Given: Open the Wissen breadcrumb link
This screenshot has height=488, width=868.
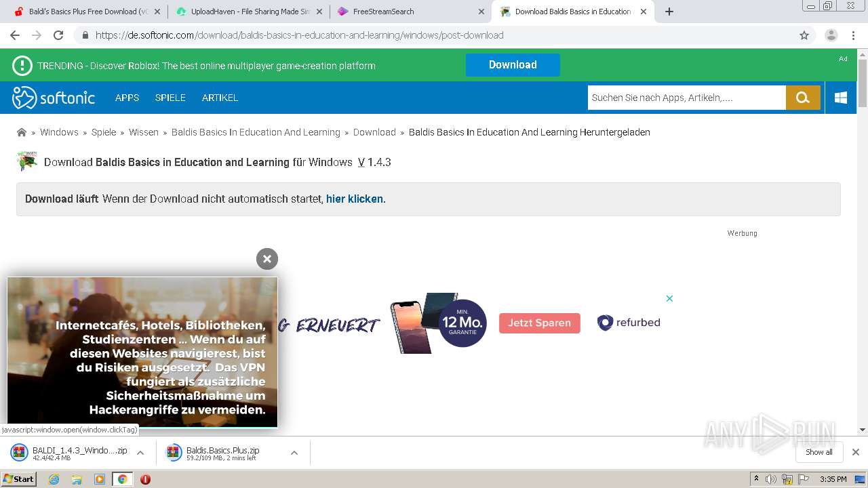Looking at the screenshot, I should point(144,132).
